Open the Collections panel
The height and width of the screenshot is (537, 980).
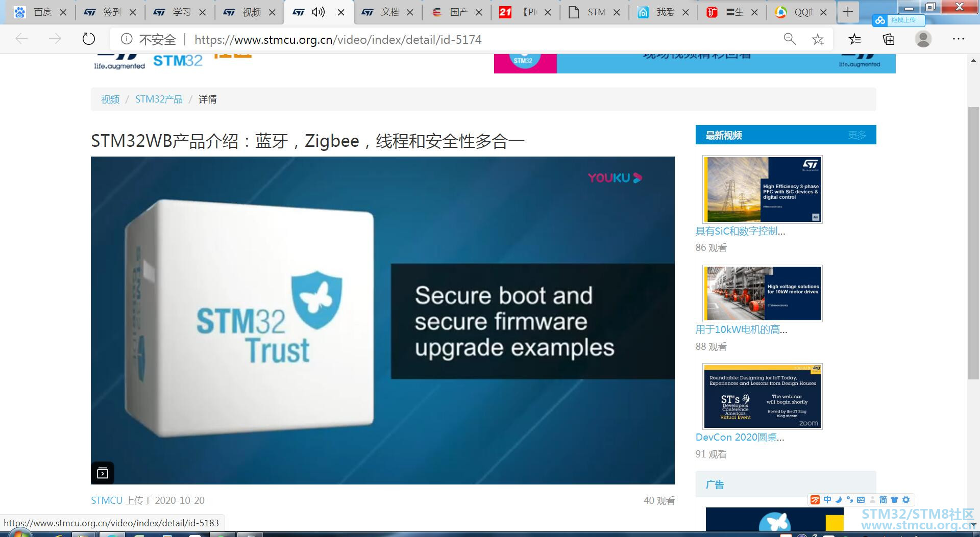click(x=889, y=39)
